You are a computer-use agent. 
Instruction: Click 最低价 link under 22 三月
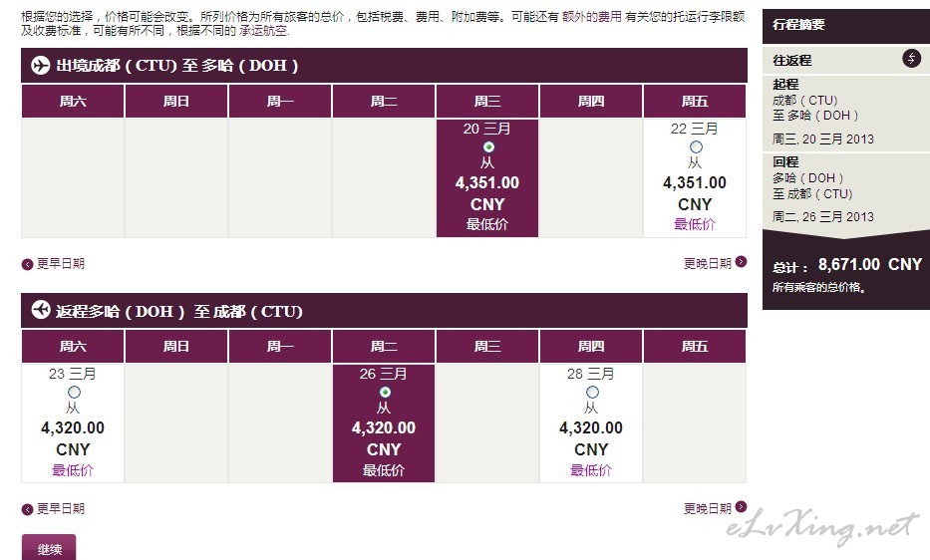coord(695,224)
